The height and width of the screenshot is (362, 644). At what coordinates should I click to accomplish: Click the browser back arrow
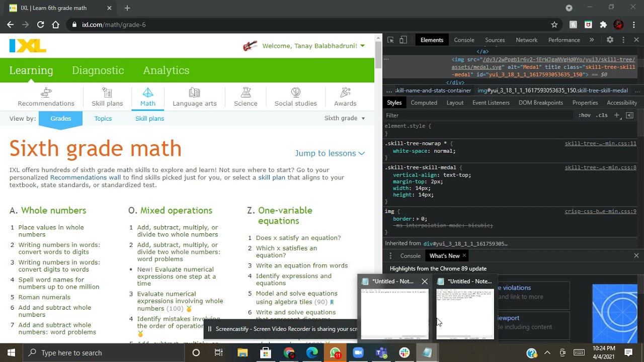[11, 24]
